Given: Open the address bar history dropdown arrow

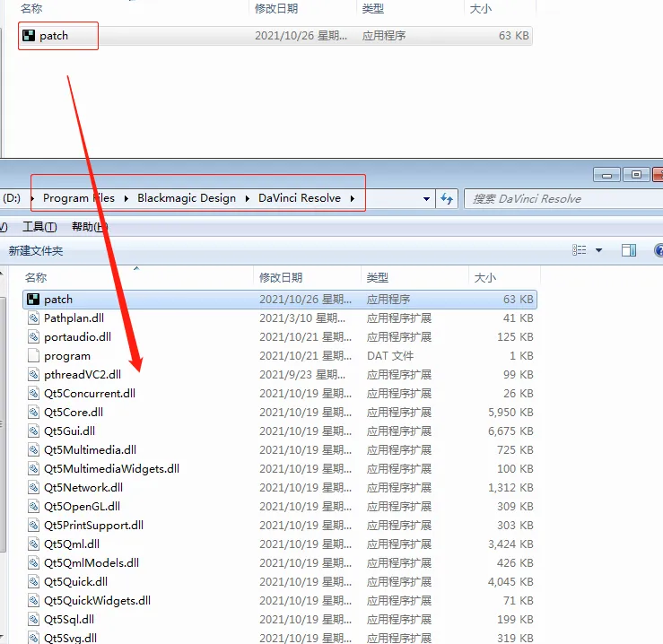Looking at the screenshot, I should (x=426, y=198).
